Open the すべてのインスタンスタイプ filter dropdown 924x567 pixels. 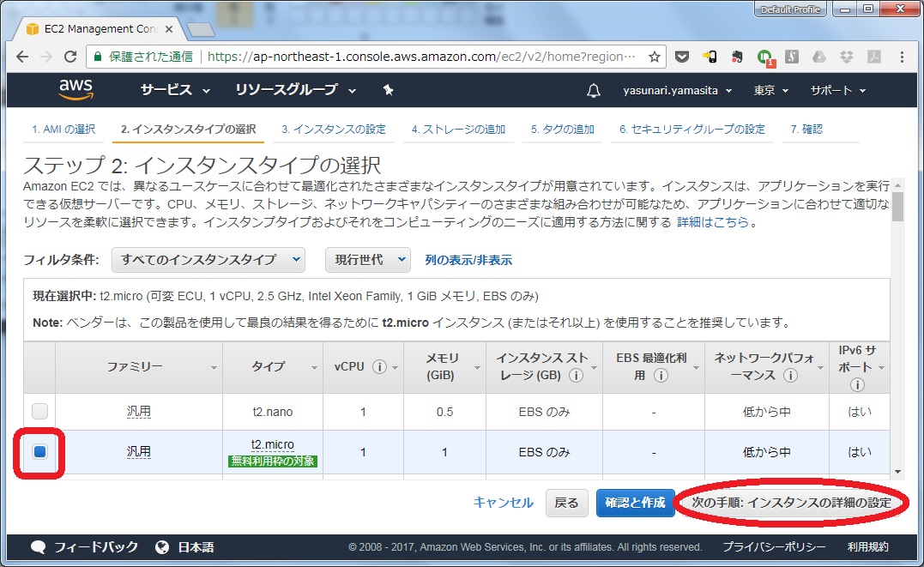tap(208, 260)
